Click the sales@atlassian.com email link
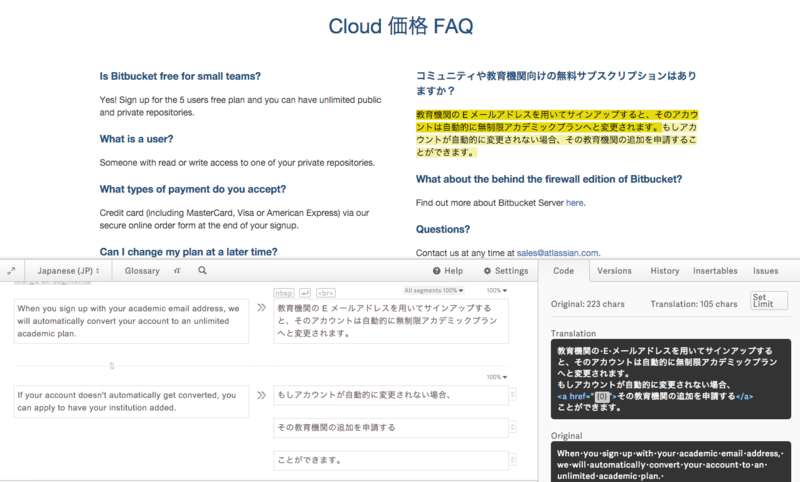Image resolution: width=800 pixels, height=482 pixels. [557, 253]
